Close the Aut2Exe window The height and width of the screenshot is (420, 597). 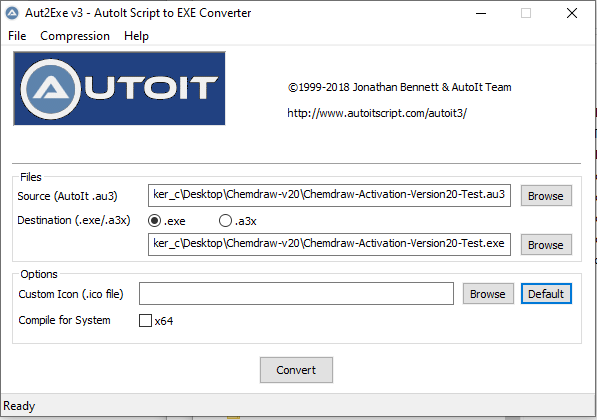click(x=571, y=13)
